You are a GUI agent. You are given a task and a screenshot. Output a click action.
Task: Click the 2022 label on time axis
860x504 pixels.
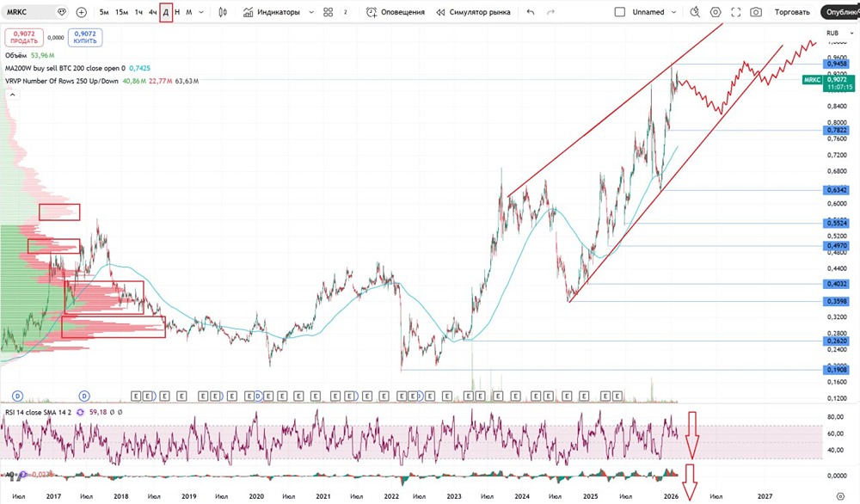(391, 496)
